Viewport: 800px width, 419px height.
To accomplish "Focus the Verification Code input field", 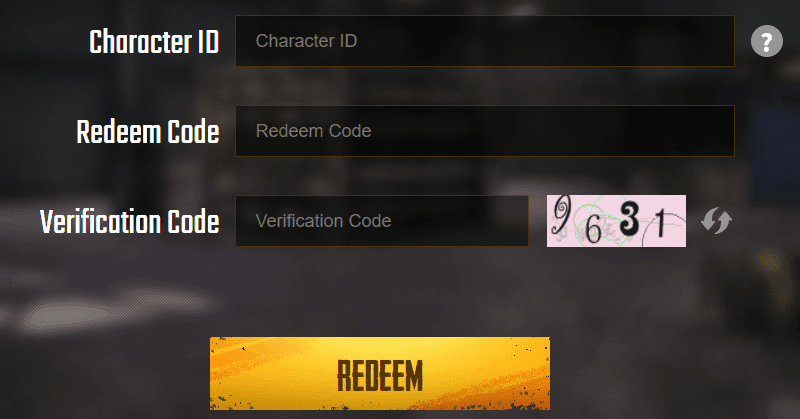I will pyautogui.click(x=382, y=221).
